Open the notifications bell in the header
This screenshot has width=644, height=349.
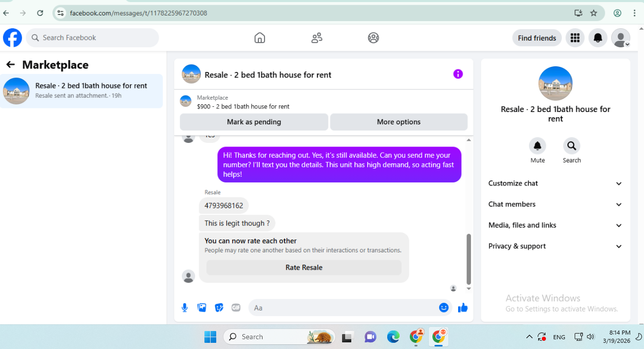click(x=598, y=38)
